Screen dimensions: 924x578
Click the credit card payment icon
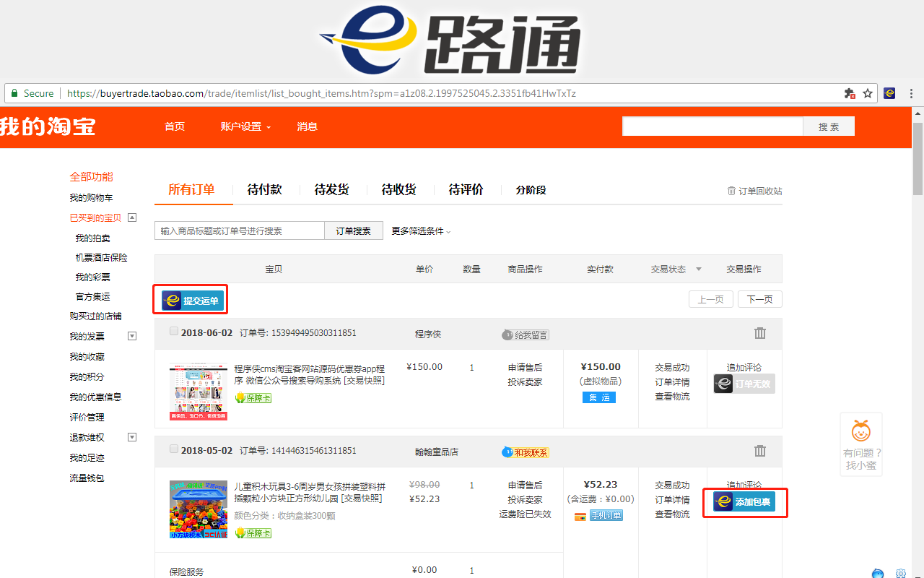point(580,516)
